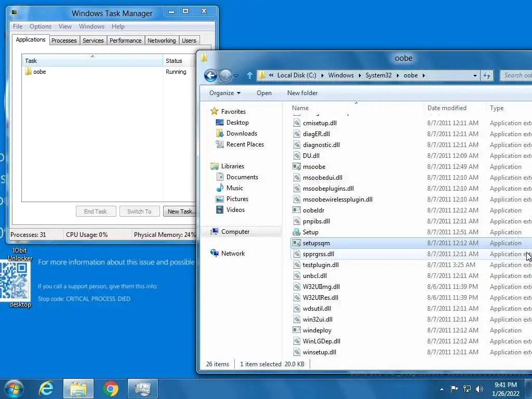This screenshot has height=399, width=532.
Task: Click the volume speaker tray icon
Action: [479, 389]
